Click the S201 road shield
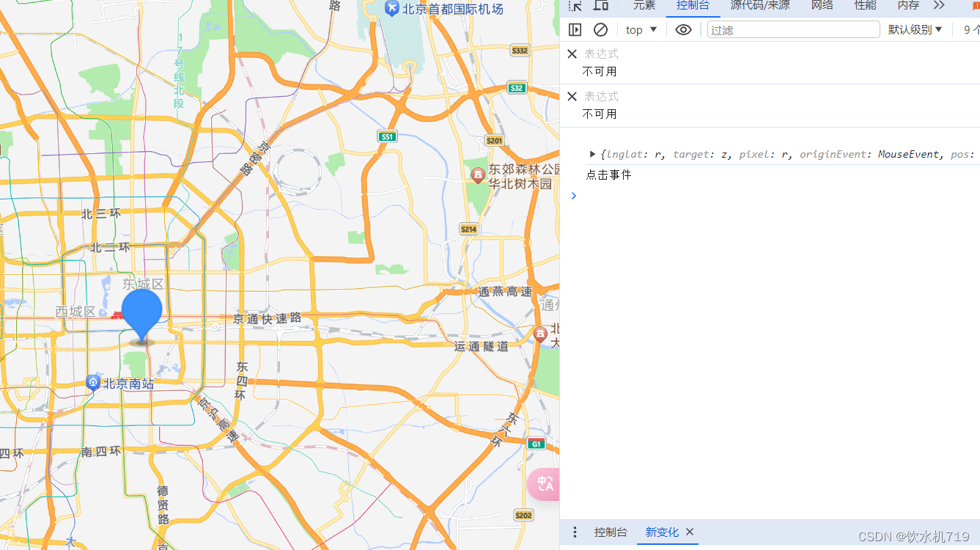 [x=495, y=140]
